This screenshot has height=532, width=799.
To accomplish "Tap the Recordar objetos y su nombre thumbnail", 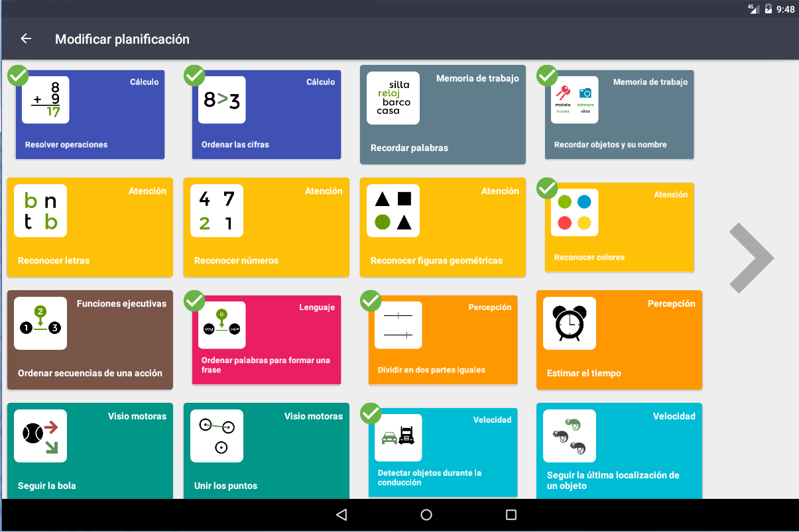I will click(574, 100).
